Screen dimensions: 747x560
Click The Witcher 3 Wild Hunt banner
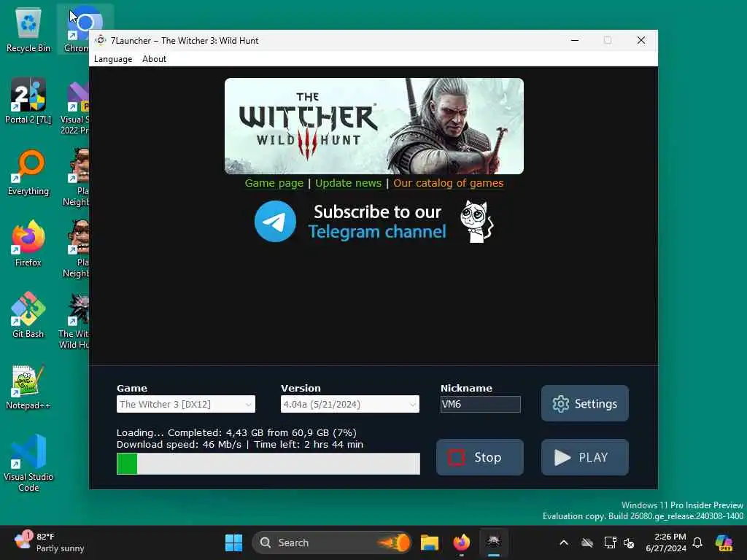pos(374,126)
